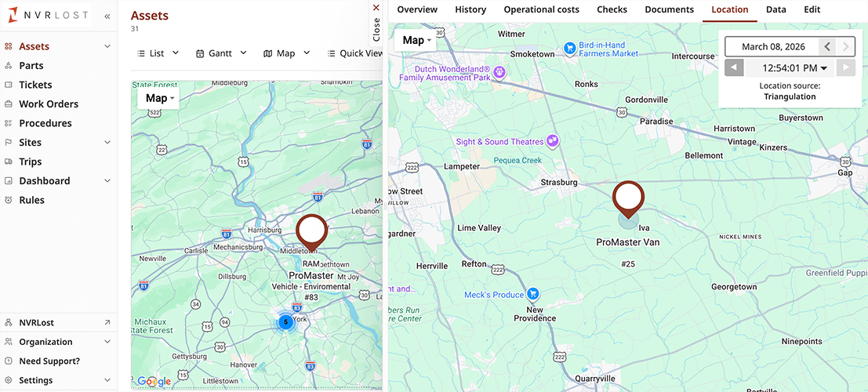Viewport: 868px width, 392px height.
Task: Open Tickets from the sidebar icon
Action: pyautogui.click(x=9, y=85)
